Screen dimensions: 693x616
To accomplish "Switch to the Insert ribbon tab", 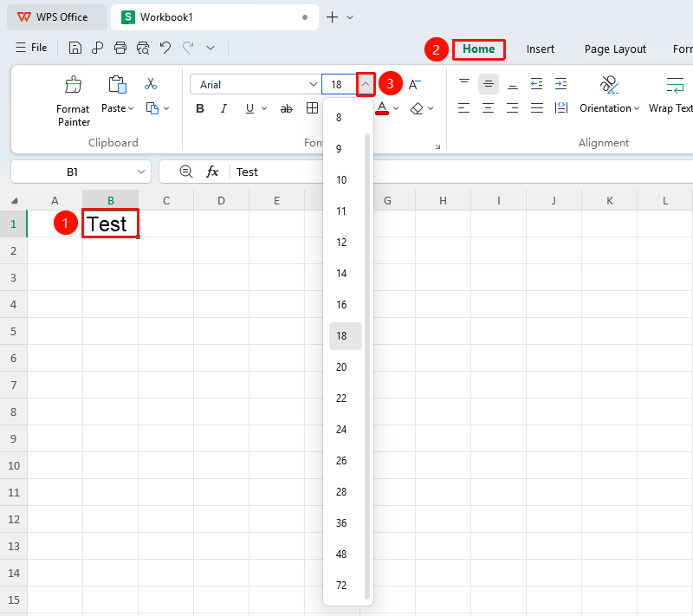I will pyautogui.click(x=540, y=49).
